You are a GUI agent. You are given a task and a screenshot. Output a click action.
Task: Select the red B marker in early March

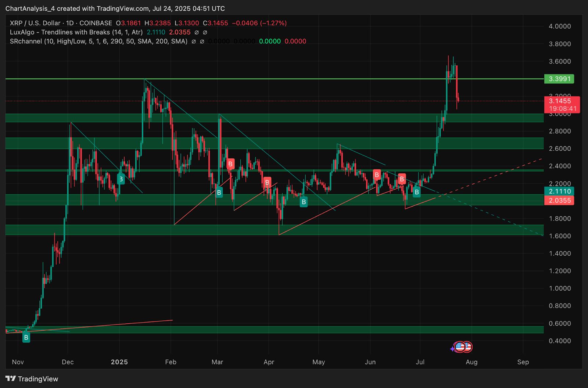(x=230, y=164)
